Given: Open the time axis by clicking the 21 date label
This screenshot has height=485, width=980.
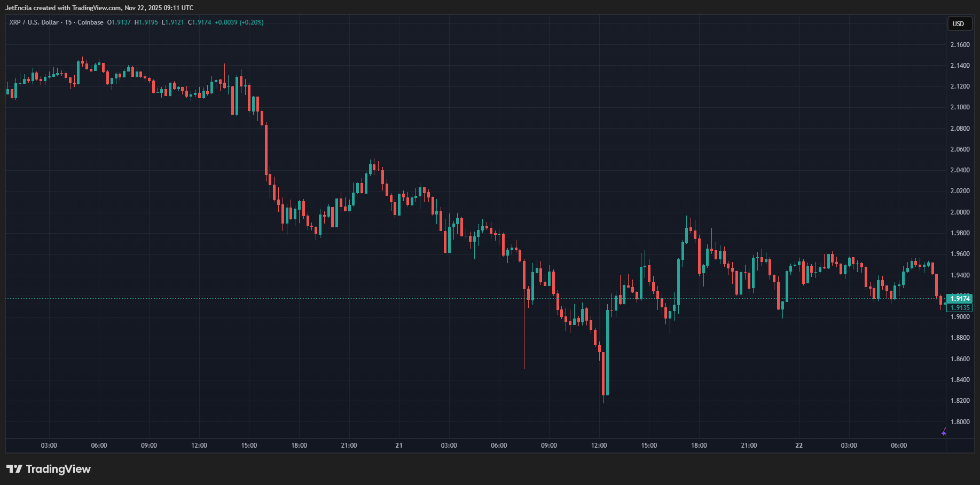Looking at the screenshot, I should (x=398, y=445).
